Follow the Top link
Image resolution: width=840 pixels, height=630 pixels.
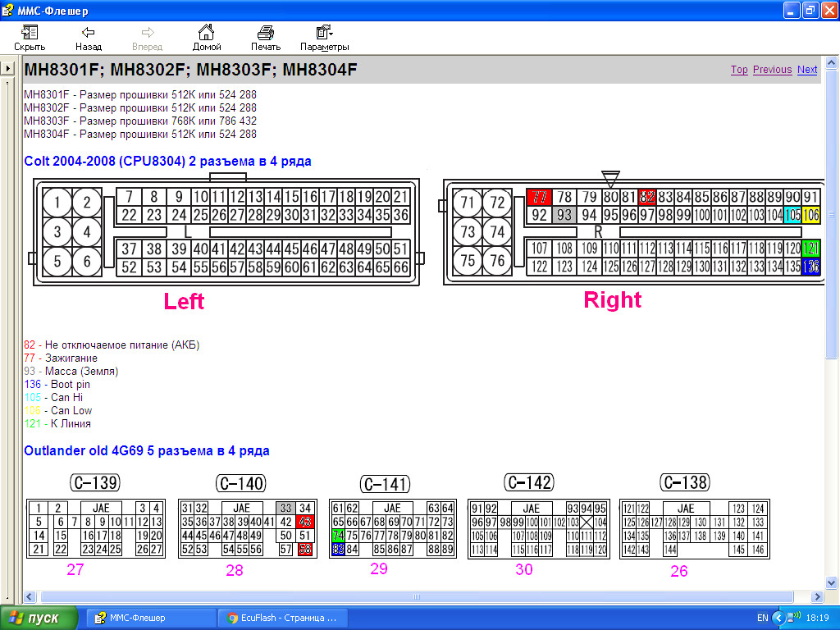click(x=739, y=70)
